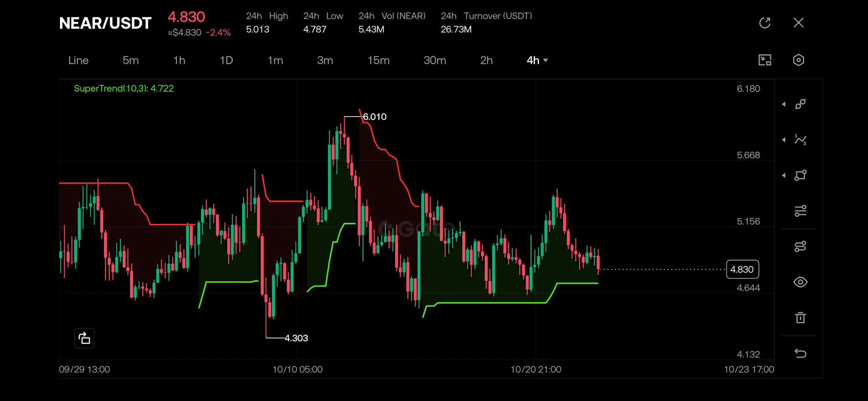Refresh the NEAR/USDT chart

tap(765, 23)
